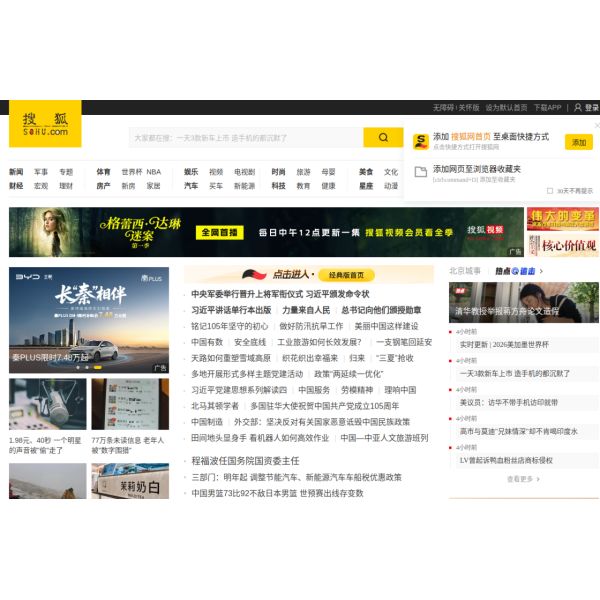Select the active yellow carousel indicator
600x600 pixels.
(x=98, y=367)
